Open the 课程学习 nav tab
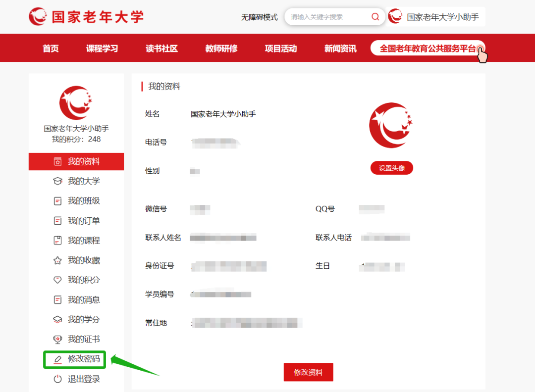 point(102,49)
